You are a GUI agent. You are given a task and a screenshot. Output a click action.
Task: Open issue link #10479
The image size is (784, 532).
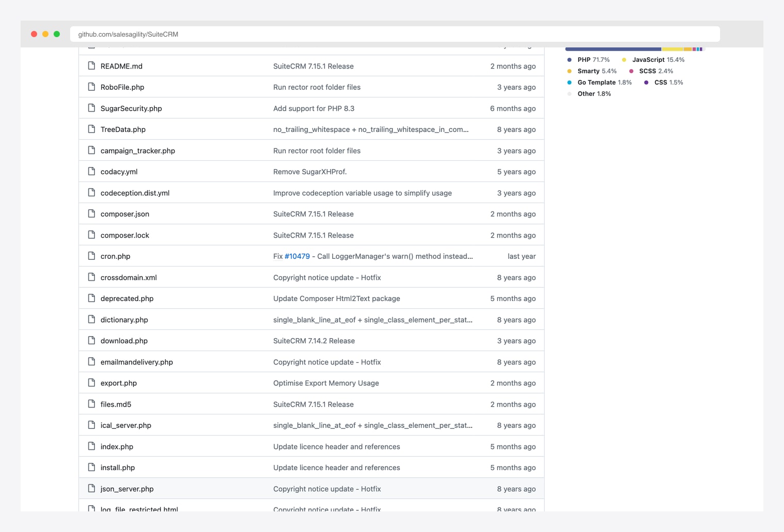tap(297, 256)
